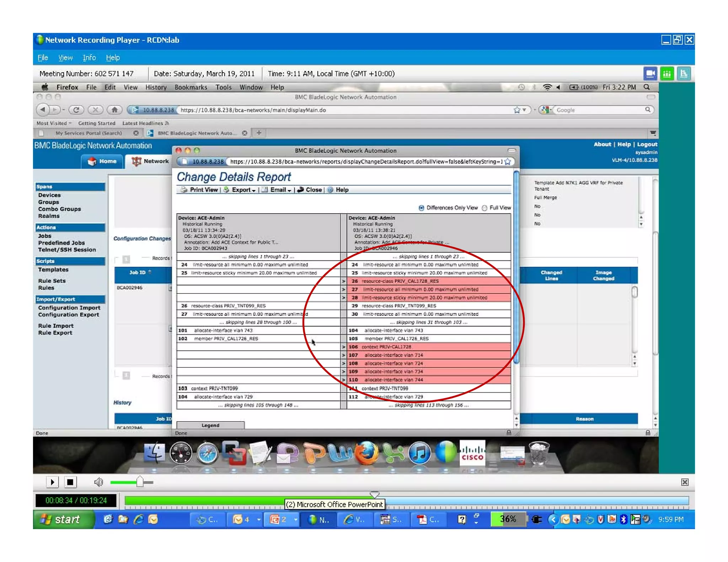
Task: Open the Firefox Bookmarks menu in Mac menu bar
Action: pyautogui.click(x=191, y=87)
